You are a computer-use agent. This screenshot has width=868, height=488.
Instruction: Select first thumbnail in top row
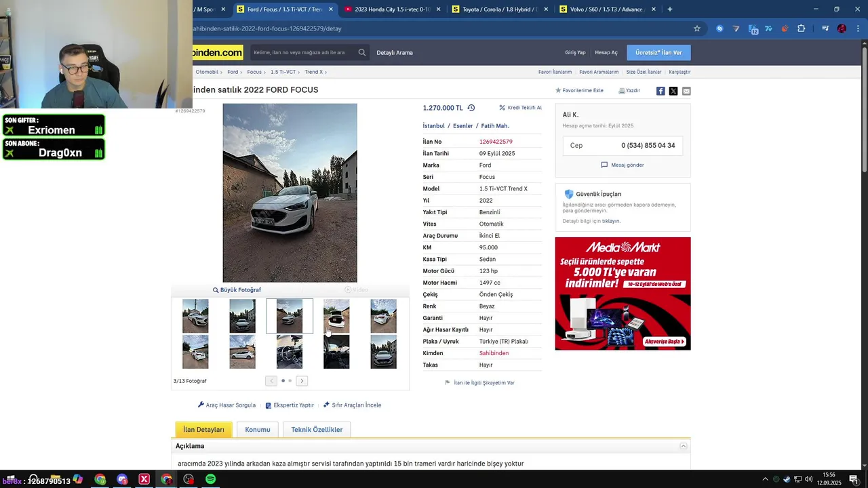195,316
